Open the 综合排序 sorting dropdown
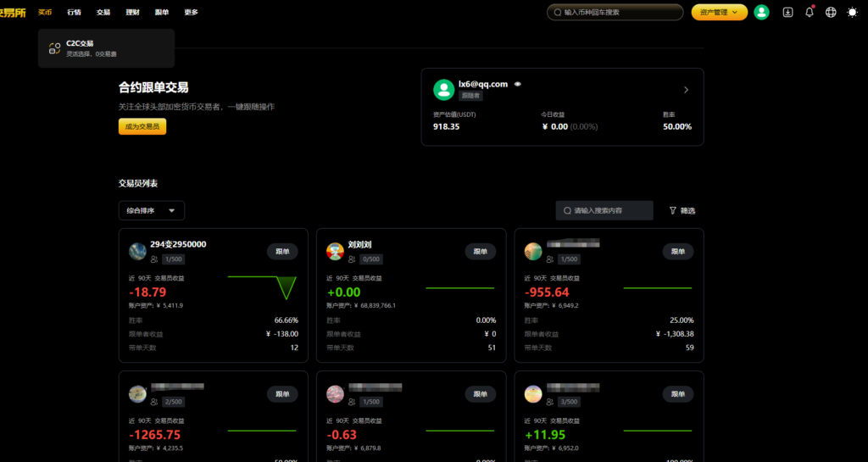The image size is (868, 462). point(152,210)
